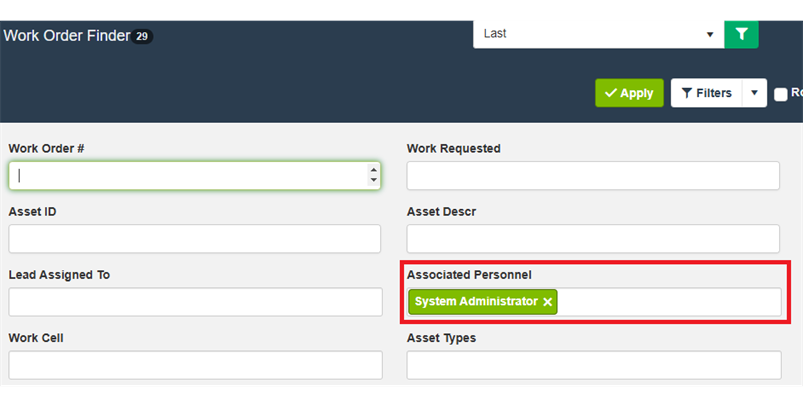Click the green filter funnel icon

(741, 33)
